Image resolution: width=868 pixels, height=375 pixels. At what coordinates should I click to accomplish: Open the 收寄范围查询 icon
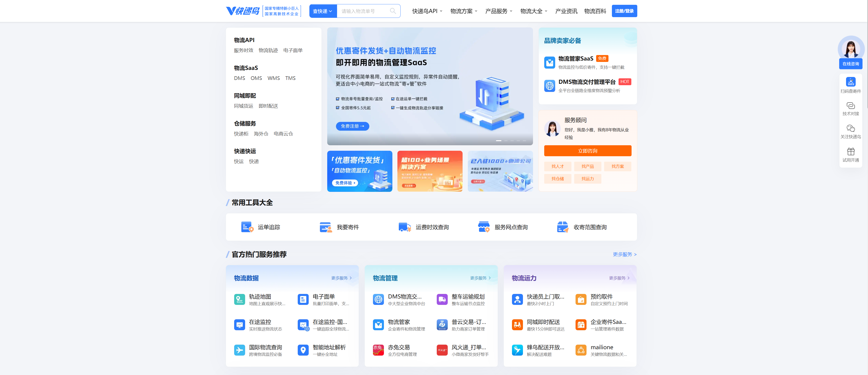(x=563, y=227)
